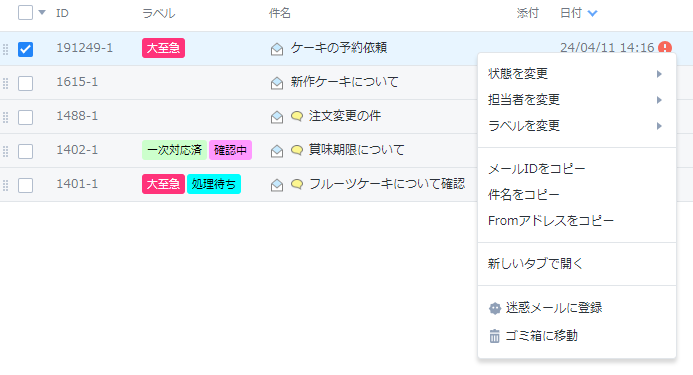Expand the 担当者を変更 submenu

tap(577, 100)
